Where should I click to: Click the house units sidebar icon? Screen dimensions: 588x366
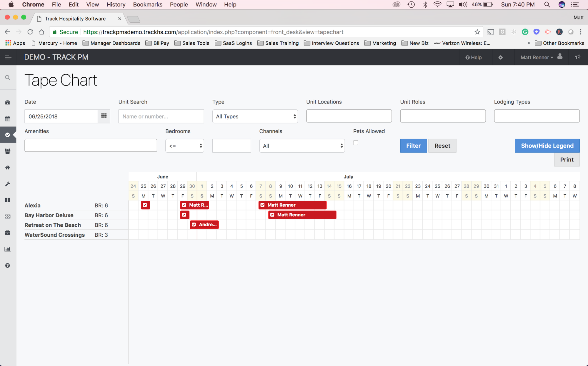tap(8, 168)
